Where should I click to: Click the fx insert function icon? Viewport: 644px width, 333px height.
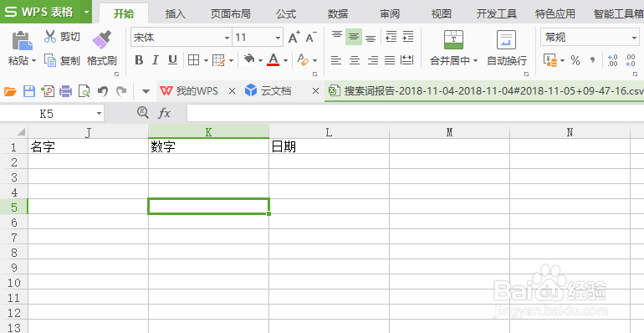(x=164, y=113)
